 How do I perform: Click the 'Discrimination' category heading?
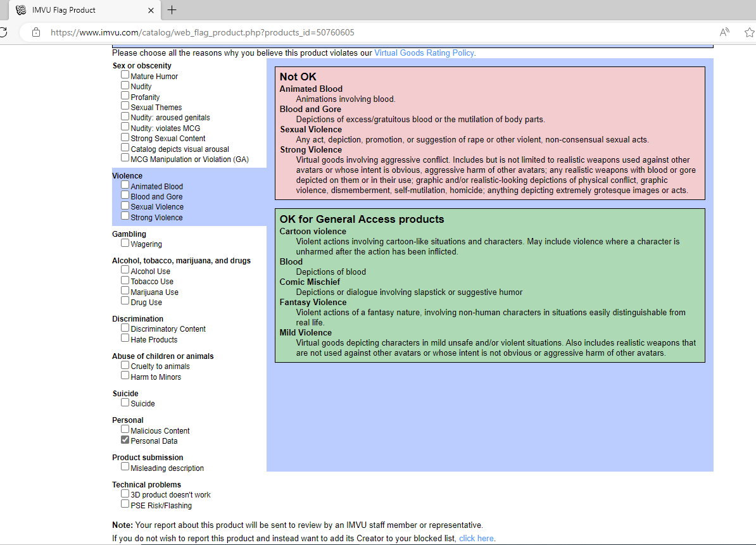[x=137, y=319]
